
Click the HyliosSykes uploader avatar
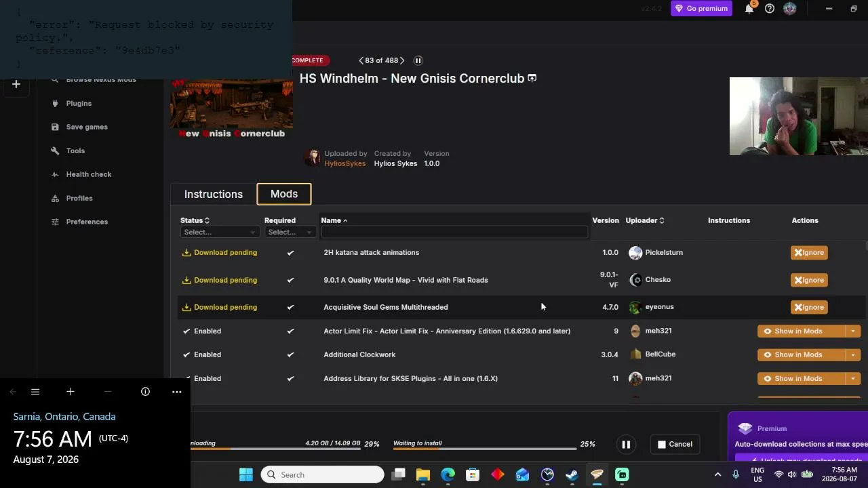point(313,158)
